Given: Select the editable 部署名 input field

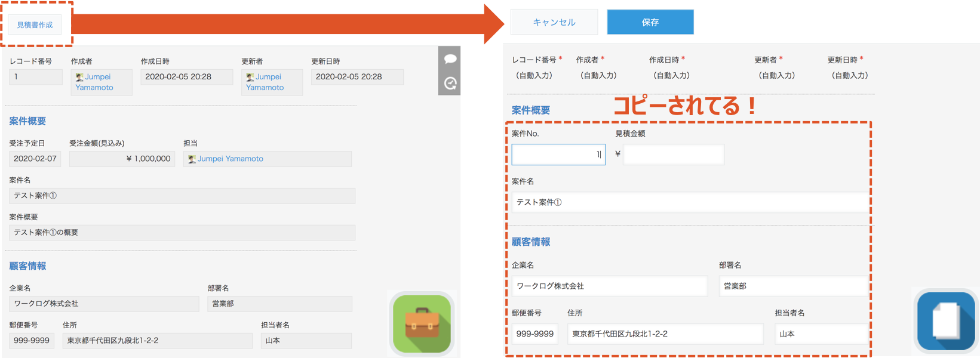Looking at the screenshot, I should tap(792, 286).
